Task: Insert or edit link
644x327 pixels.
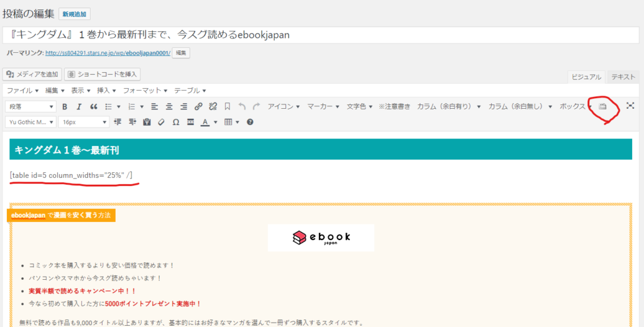Action: [198, 107]
